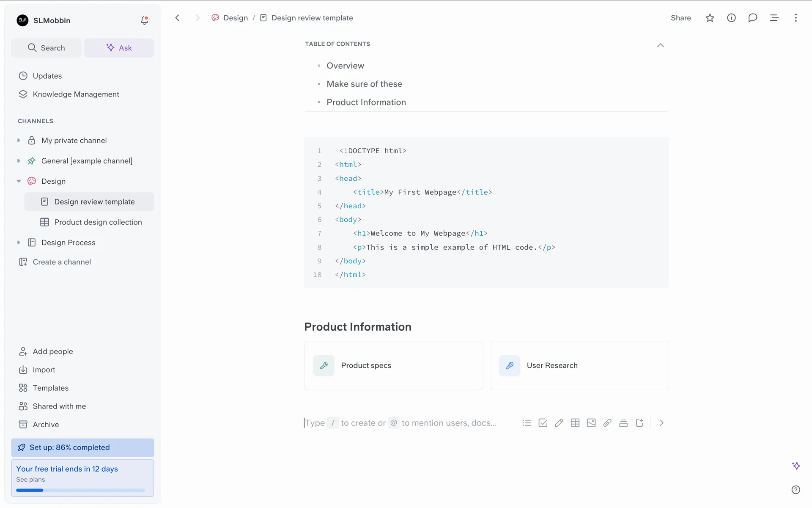This screenshot has width=812, height=508.
Task: Insert a bulleted list from toolbar
Action: [527, 423]
